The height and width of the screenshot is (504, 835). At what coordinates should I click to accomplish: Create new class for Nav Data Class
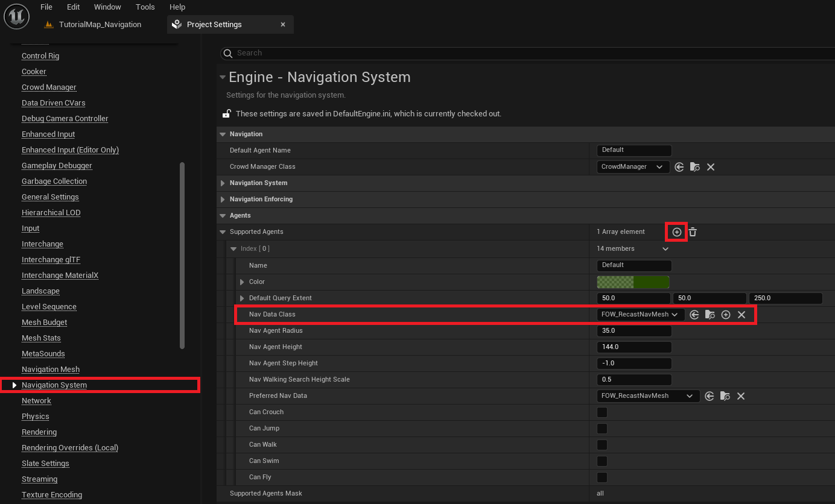tap(726, 315)
